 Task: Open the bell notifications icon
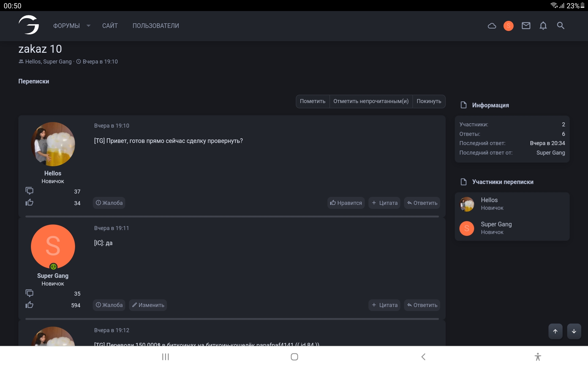tap(543, 26)
